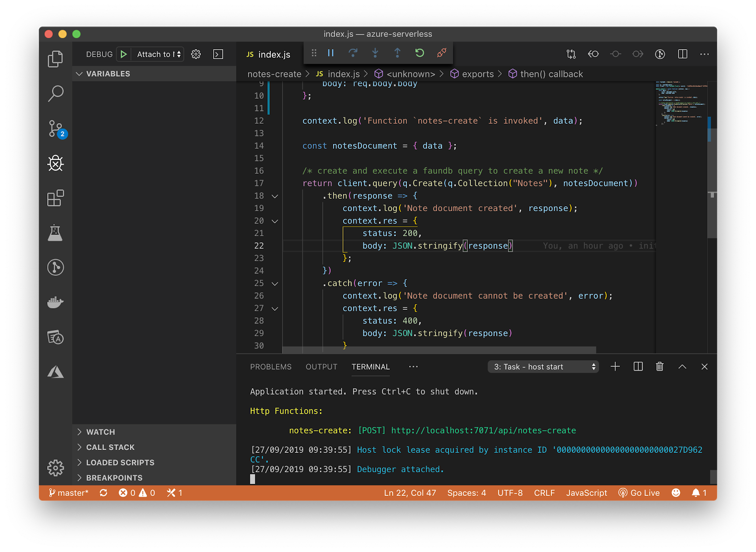Switch to the PROBLEMS tab
Viewport: 756px width, 552px height.
pos(271,367)
